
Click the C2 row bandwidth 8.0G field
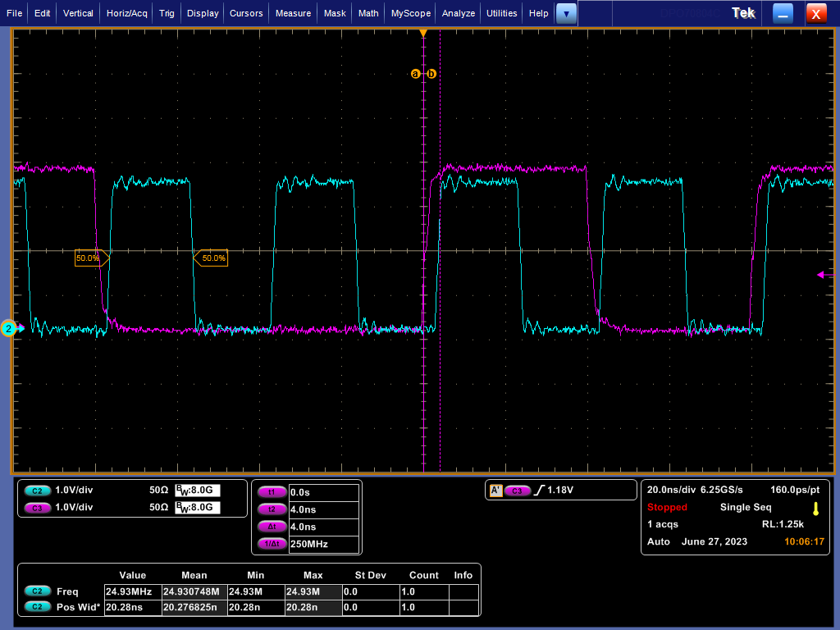[198, 490]
